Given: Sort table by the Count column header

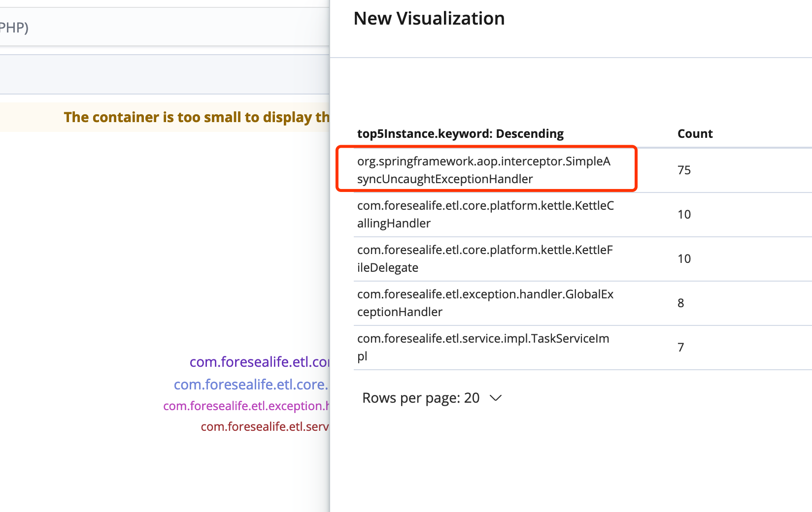Looking at the screenshot, I should coord(695,133).
